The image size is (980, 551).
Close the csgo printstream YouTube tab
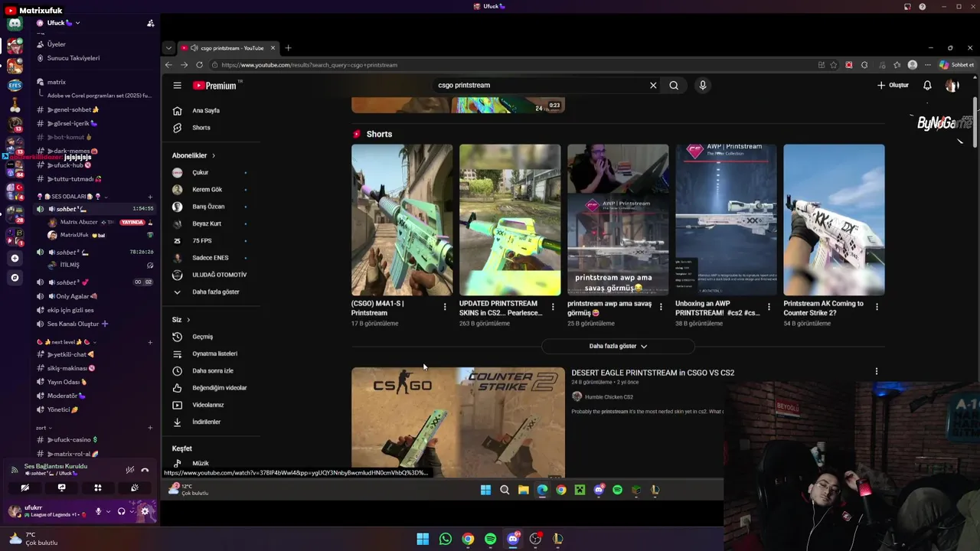pyautogui.click(x=273, y=48)
